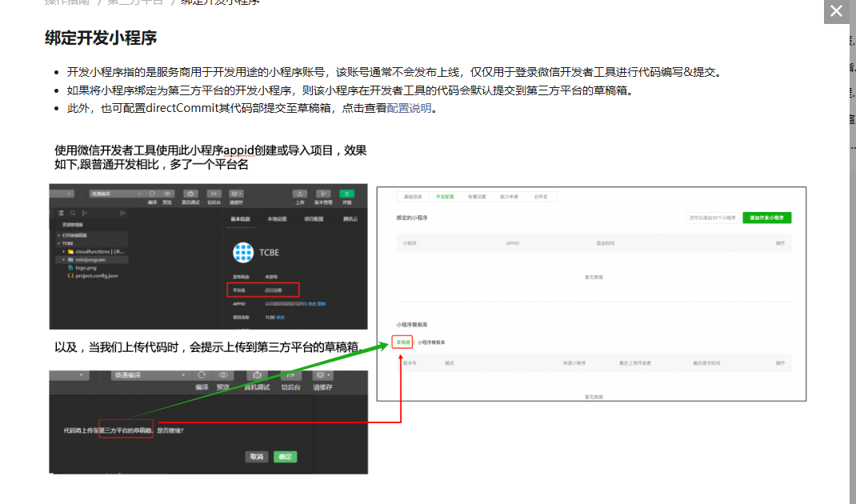Click the green 详情 menu icon

(x=346, y=194)
